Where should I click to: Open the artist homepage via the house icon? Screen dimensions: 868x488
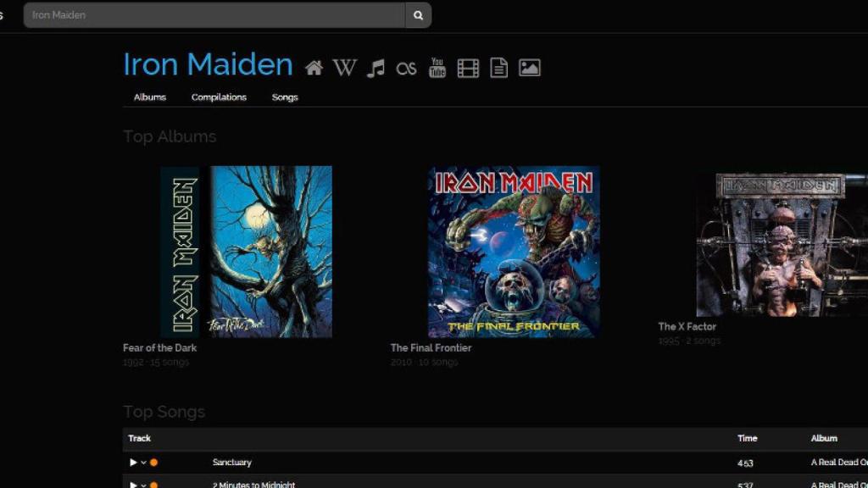(314, 68)
